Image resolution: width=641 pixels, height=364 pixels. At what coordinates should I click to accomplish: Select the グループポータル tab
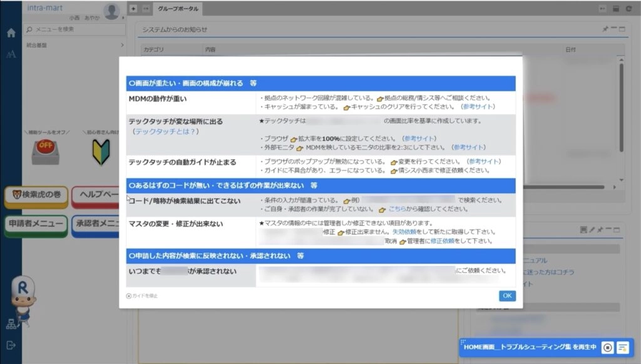click(178, 9)
